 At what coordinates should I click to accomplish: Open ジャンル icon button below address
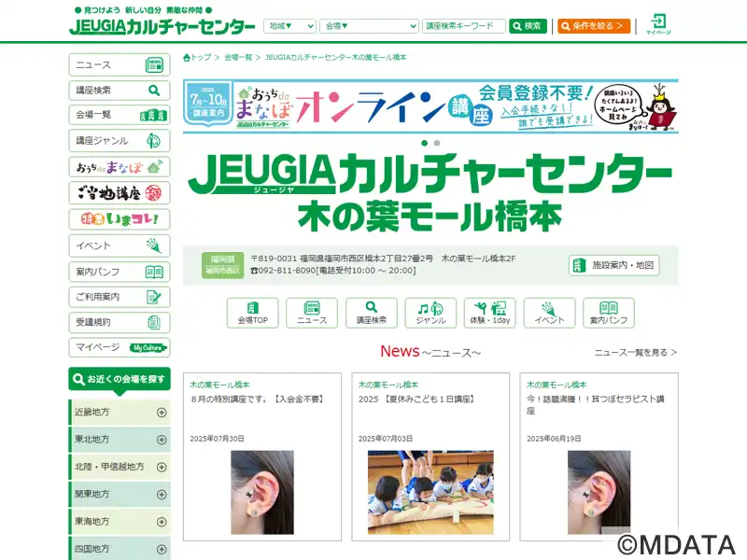pyautogui.click(x=430, y=313)
